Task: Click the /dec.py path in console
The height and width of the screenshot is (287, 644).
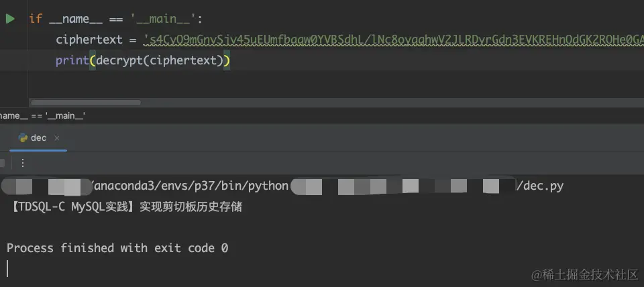Action: (x=540, y=186)
